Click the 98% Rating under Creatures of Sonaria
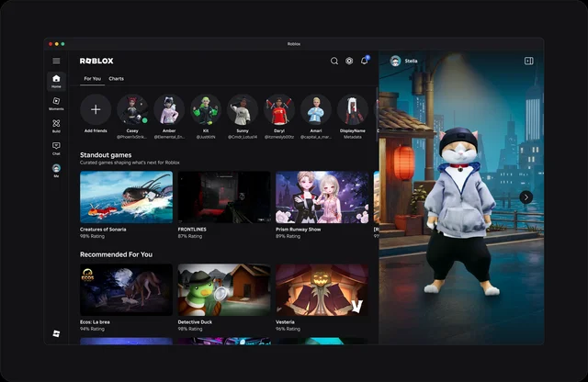 pyautogui.click(x=92, y=236)
